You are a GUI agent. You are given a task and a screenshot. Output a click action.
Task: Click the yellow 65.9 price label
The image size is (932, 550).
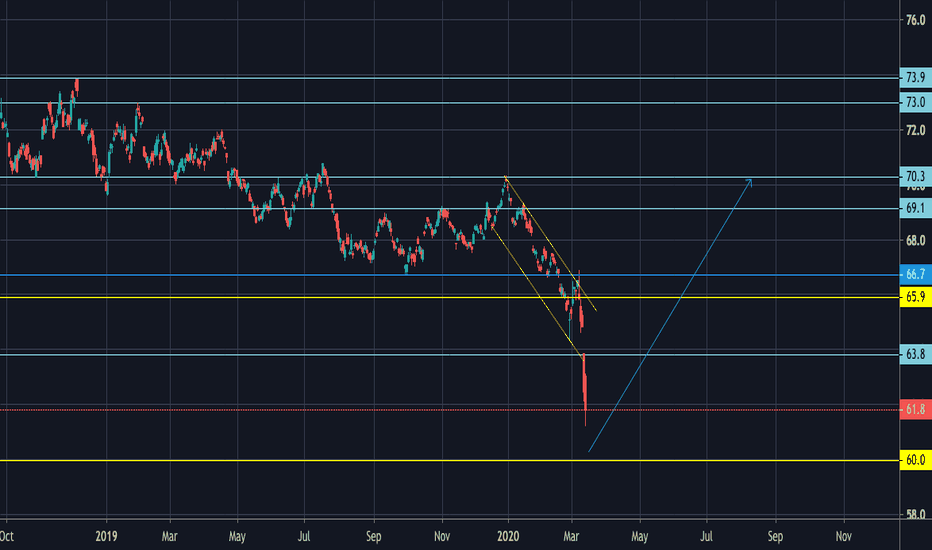915,297
